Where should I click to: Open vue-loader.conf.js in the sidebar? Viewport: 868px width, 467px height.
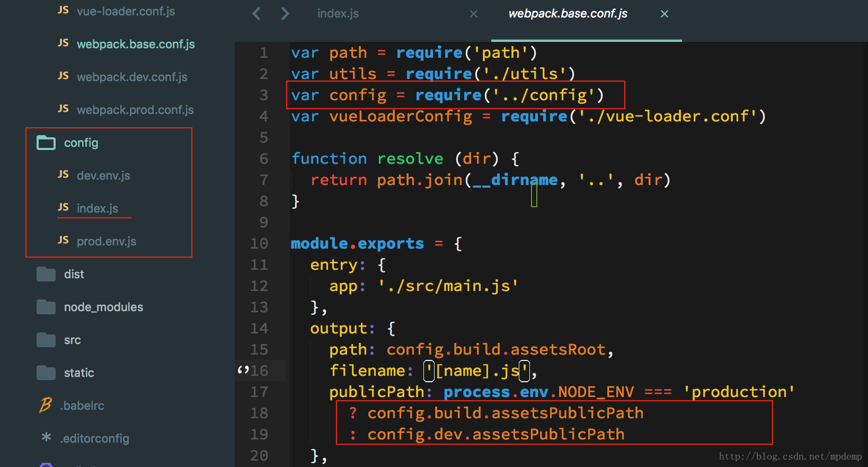126,11
